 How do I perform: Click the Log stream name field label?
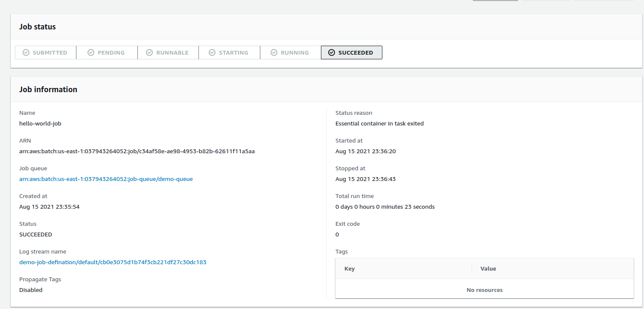pyautogui.click(x=43, y=252)
